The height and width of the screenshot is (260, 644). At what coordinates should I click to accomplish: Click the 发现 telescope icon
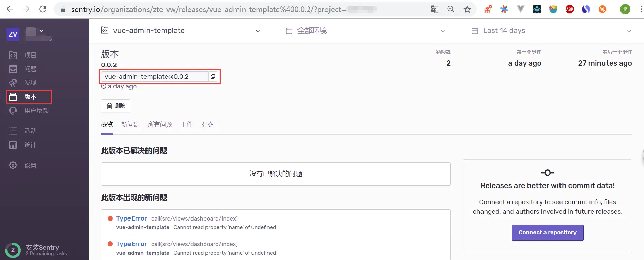coord(13,83)
